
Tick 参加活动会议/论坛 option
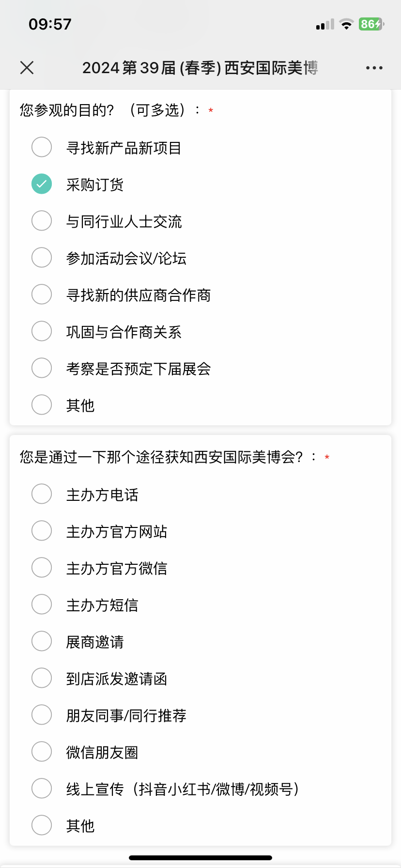point(42,258)
